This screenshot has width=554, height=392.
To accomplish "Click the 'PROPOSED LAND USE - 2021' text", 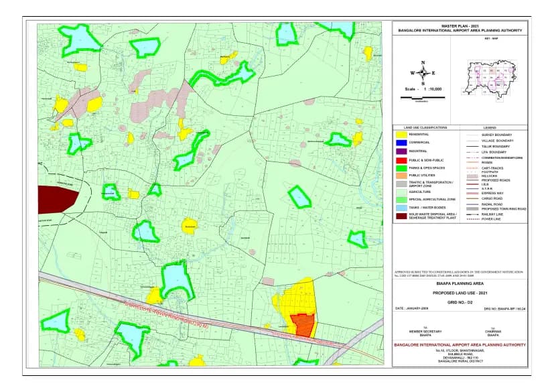I will (x=460, y=293).
